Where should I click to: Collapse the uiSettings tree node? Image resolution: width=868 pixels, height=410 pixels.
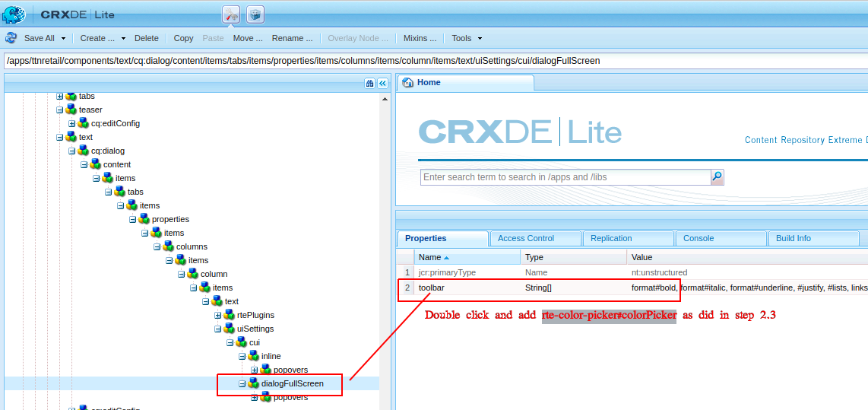click(218, 329)
